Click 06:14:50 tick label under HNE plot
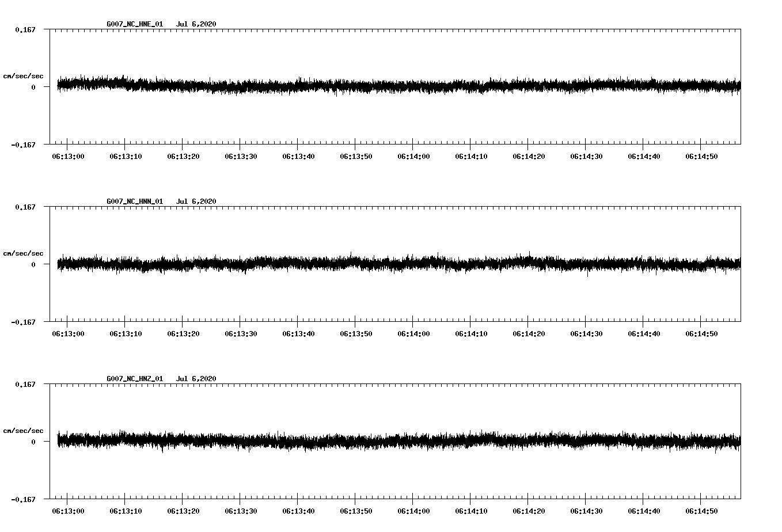Viewport: 782px width, 532px height. click(x=701, y=157)
